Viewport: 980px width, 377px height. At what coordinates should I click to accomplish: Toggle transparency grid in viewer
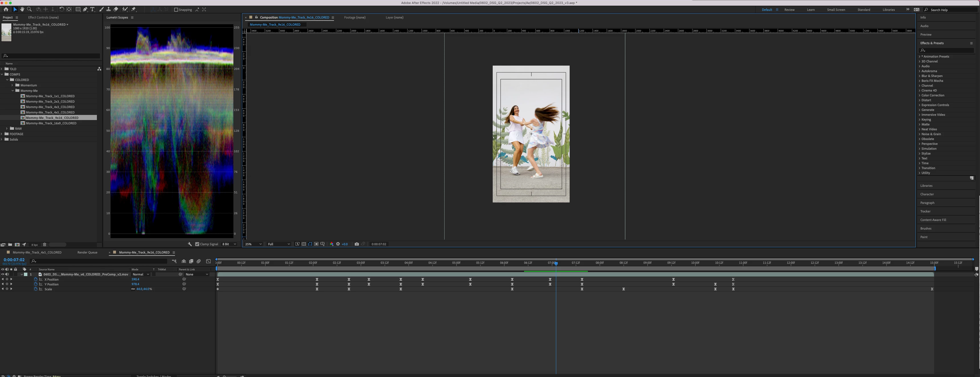[x=303, y=244]
